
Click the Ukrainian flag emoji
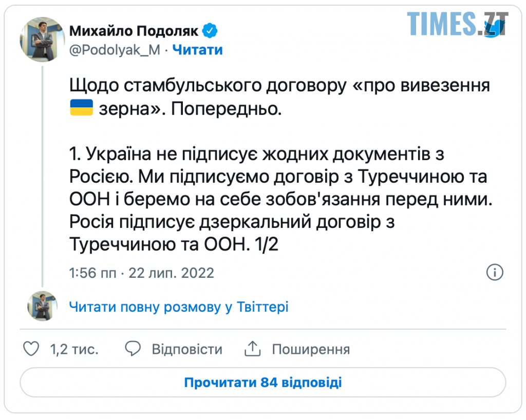tap(81, 109)
